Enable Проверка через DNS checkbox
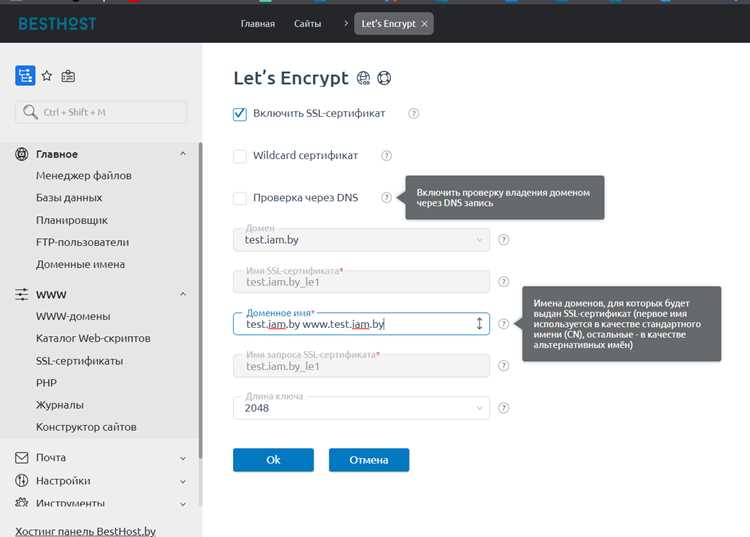750x537 pixels. coord(240,198)
